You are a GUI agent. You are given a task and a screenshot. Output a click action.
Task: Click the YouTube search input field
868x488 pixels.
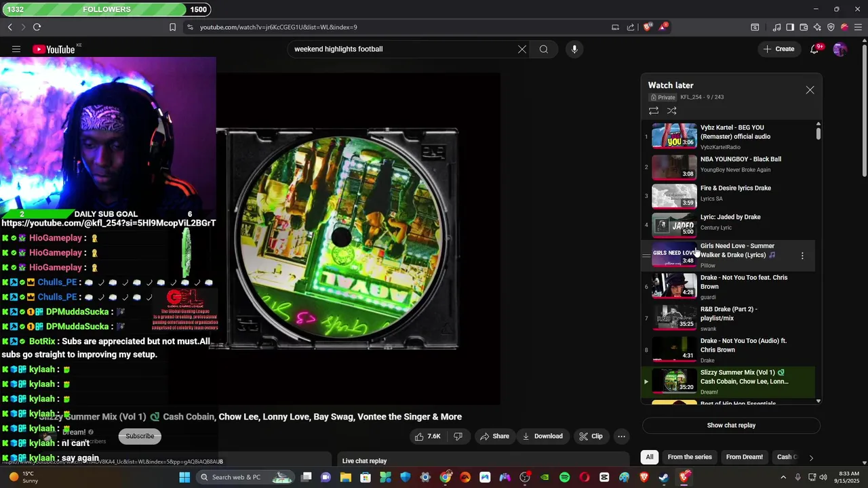click(x=404, y=49)
